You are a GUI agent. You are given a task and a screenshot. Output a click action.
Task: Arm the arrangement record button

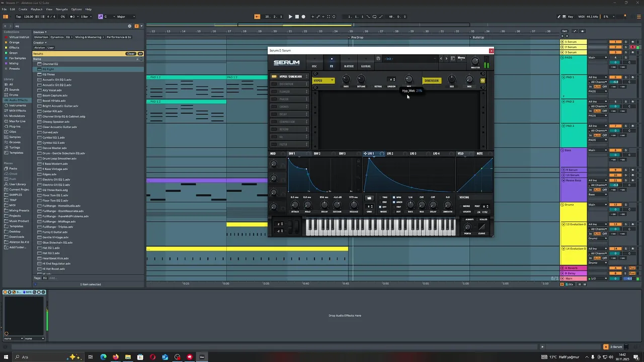(x=303, y=17)
